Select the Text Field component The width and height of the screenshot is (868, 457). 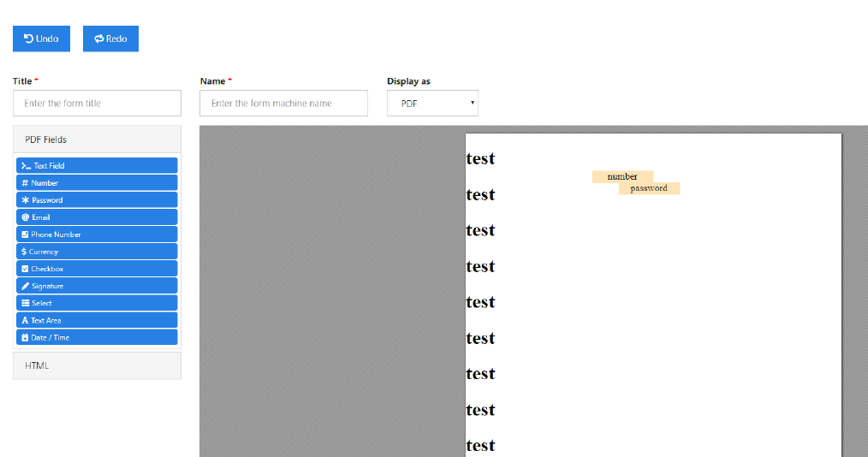(x=97, y=165)
